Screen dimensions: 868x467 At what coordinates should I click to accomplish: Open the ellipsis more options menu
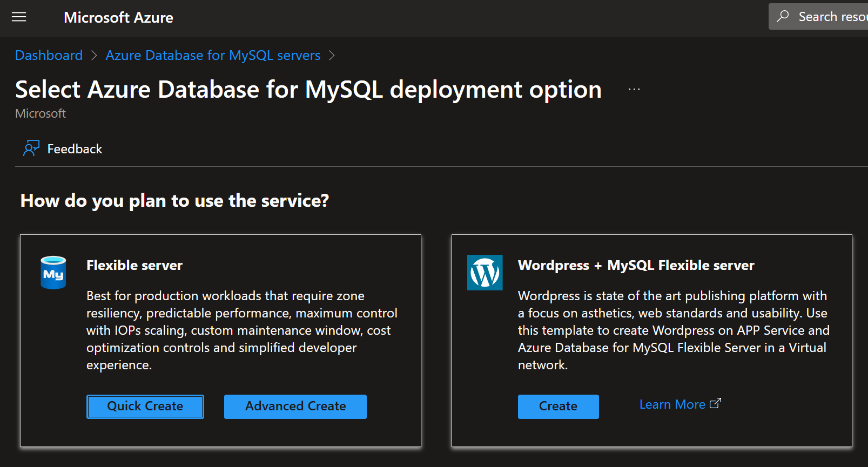634,89
